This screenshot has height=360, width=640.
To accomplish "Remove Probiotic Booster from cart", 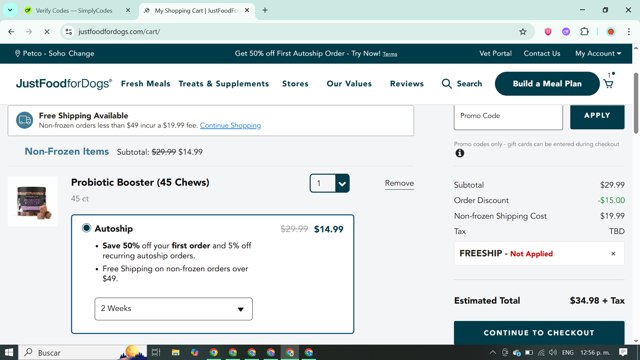I will 399,183.
